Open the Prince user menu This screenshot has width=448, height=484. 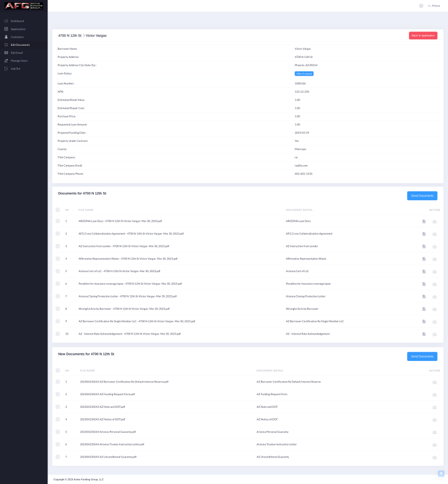[434, 6]
